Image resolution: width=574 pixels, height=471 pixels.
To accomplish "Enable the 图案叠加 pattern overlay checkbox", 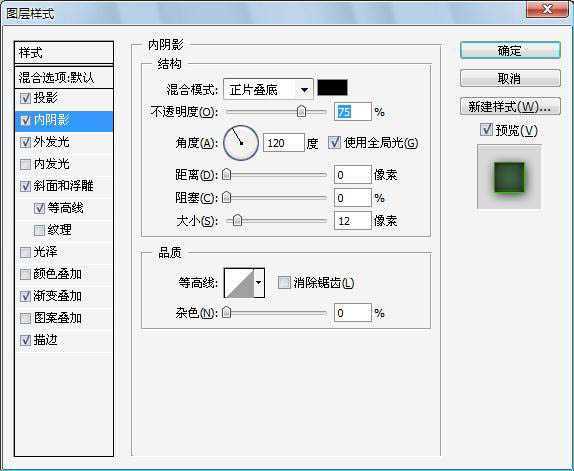I will point(25,318).
